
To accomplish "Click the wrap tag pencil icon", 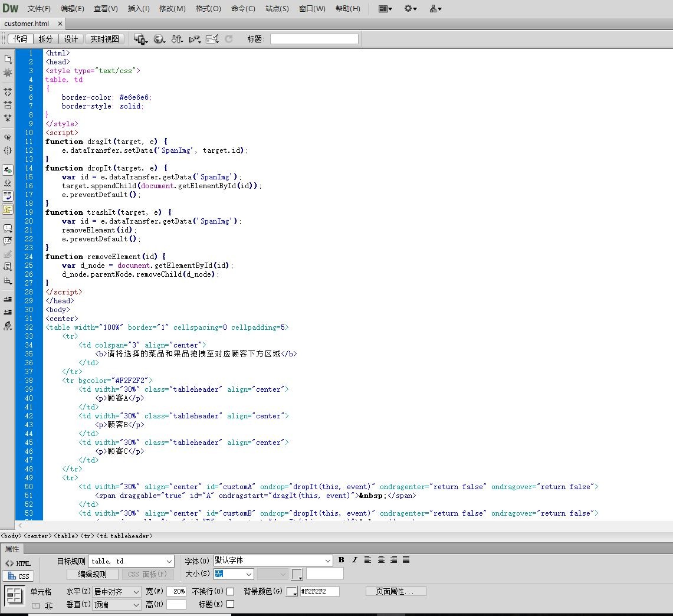I will [8, 254].
